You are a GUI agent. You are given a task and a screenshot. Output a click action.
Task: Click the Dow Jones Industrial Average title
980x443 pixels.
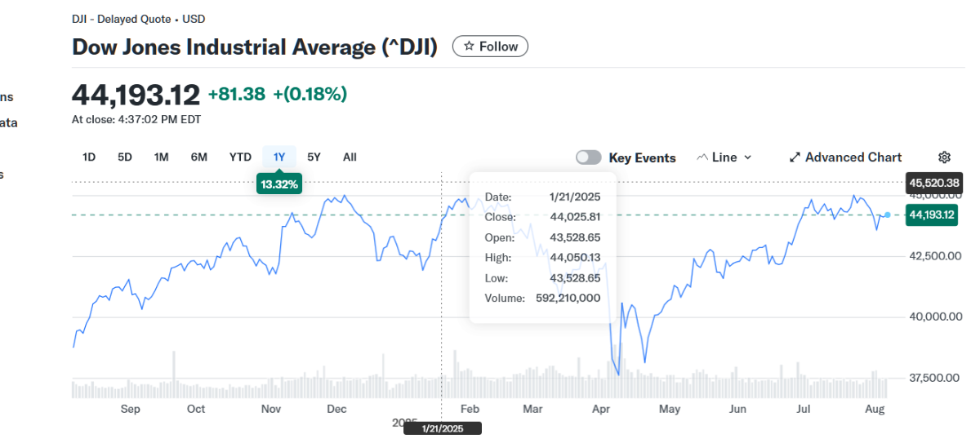pyautogui.click(x=255, y=47)
